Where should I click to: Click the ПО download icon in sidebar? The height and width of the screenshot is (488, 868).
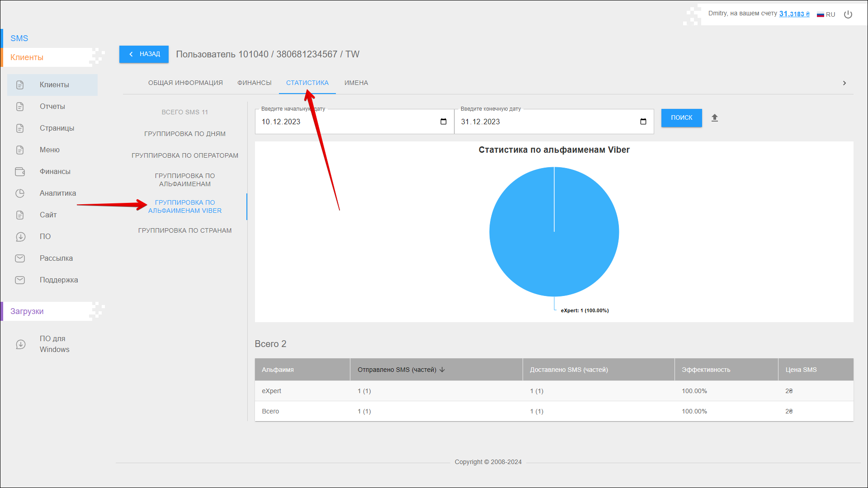[x=20, y=237]
